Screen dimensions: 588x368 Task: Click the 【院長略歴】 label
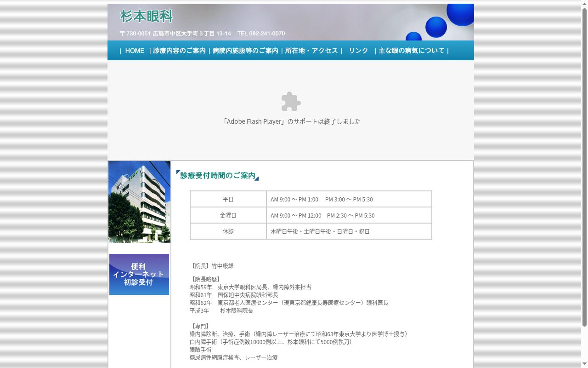[206, 279]
